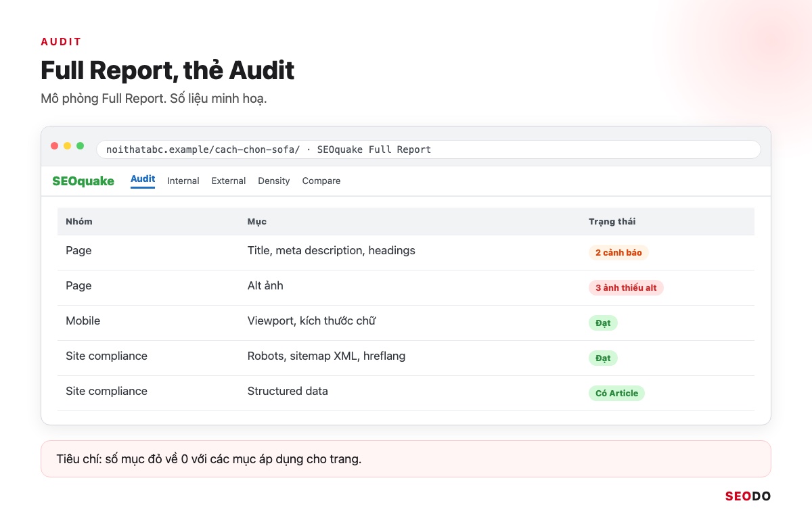Open the Compare tab

(321, 181)
